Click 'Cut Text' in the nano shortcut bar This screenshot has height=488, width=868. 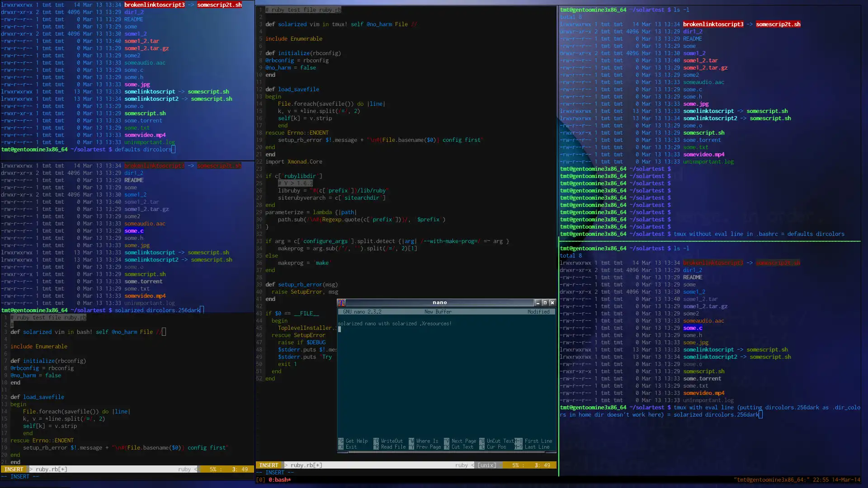tap(462, 447)
